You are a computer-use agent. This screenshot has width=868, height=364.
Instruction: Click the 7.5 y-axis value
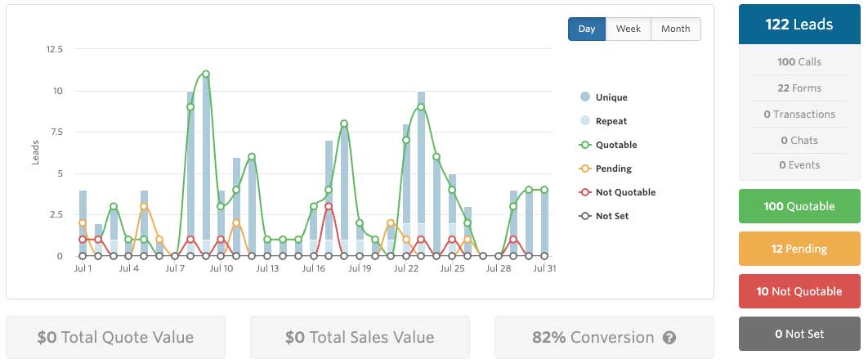(x=56, y=132)
